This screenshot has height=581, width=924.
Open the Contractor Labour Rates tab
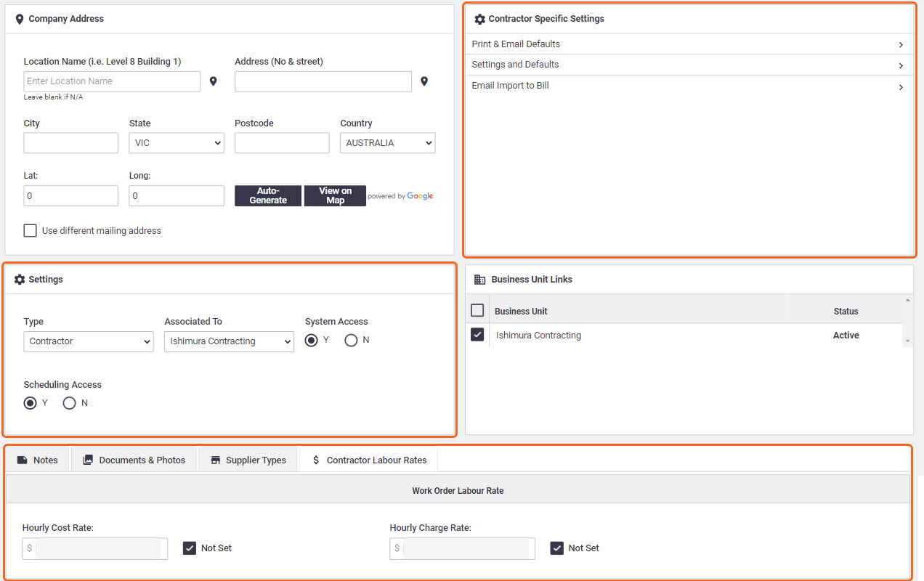(x=369, y=460)
